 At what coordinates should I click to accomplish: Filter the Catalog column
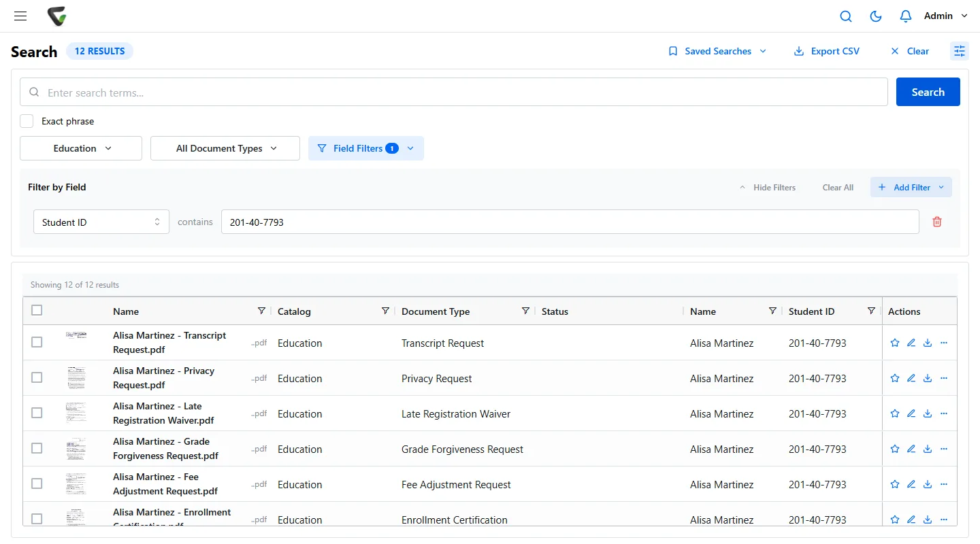coord(385,311)
